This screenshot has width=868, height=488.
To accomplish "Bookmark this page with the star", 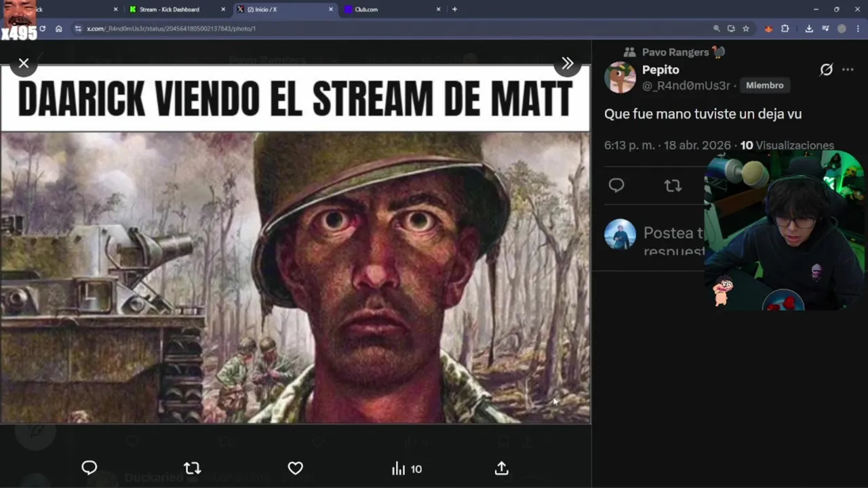I will pyautogui.click(x=746, y=28).
